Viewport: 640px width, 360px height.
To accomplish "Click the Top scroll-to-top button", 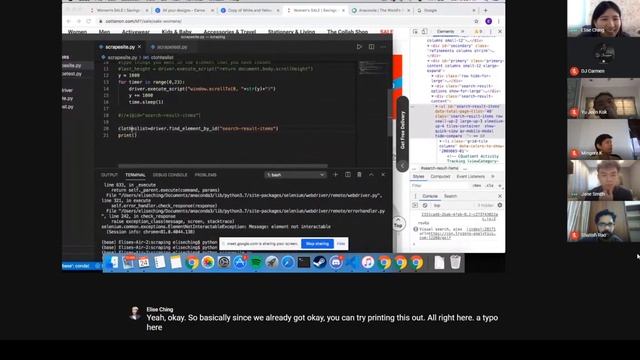I will (399, 223).
